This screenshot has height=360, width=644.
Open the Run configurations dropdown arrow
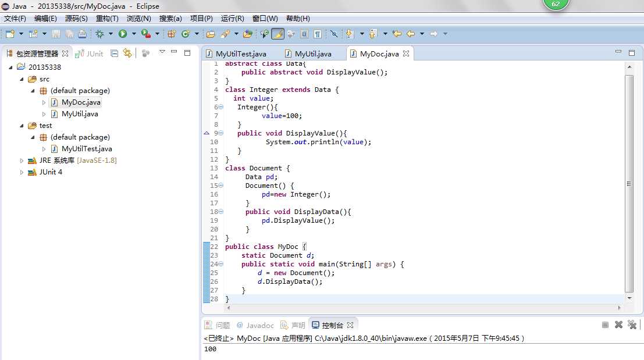133,34
